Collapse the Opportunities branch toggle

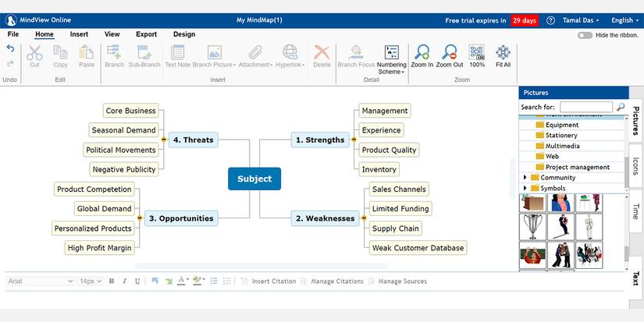tap(139, 218)
